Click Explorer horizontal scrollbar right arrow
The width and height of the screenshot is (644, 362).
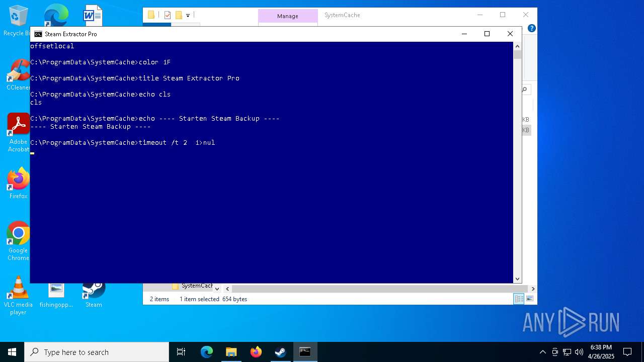[533, 289]
